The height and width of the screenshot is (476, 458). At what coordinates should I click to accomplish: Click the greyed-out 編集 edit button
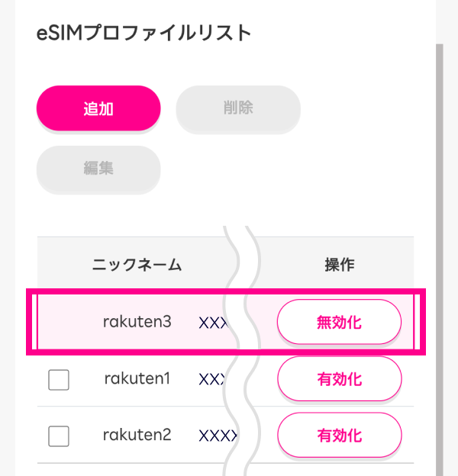[x=98, y=169]
